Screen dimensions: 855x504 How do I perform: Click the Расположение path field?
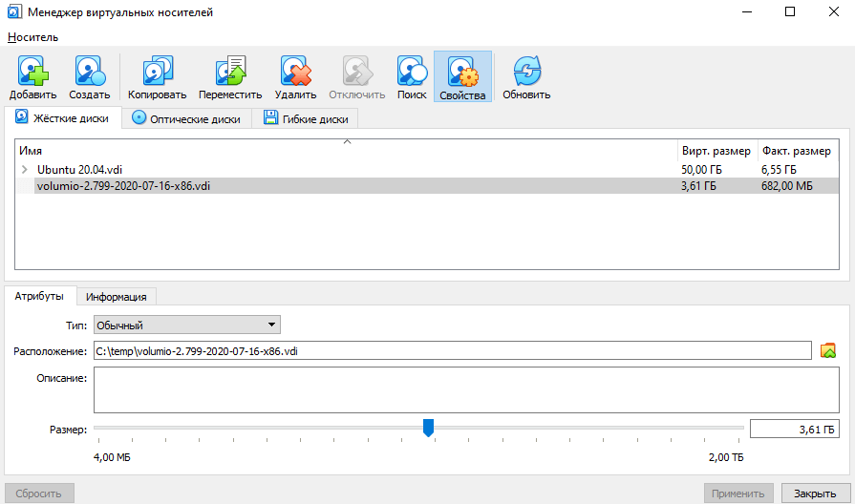tap(453, 351)
